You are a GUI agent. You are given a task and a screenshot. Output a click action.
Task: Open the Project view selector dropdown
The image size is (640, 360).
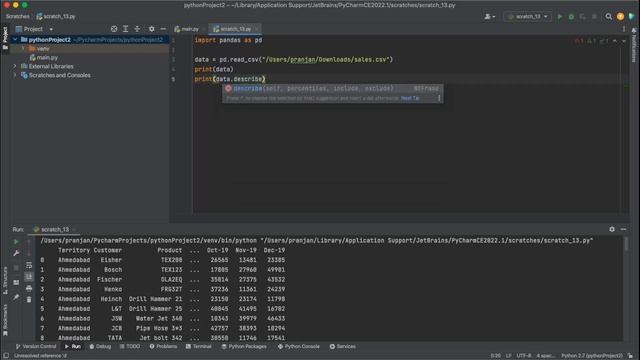pyautogui.click(x=34, y=29)
